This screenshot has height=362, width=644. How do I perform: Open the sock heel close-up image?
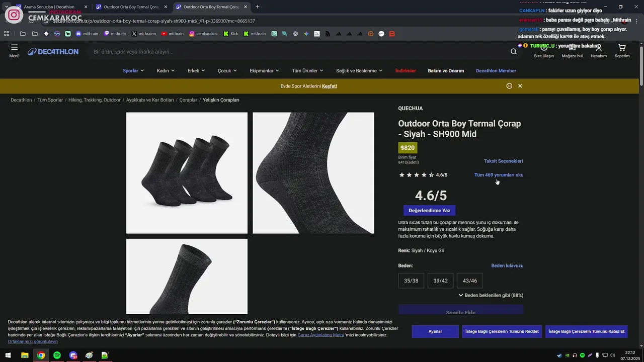coord(313,173)
